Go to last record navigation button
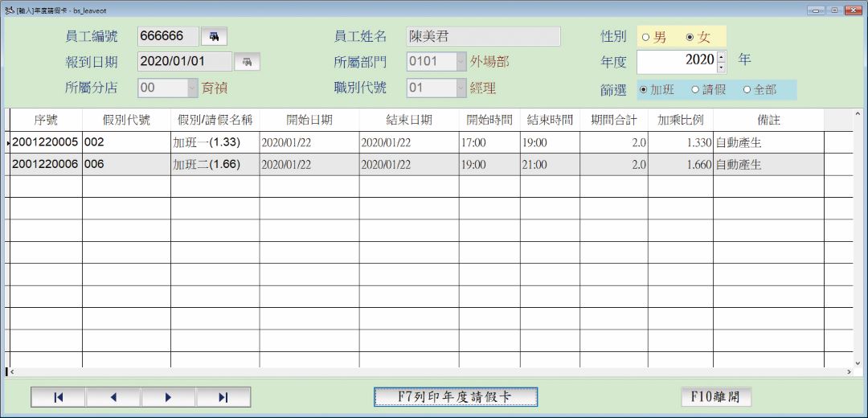The height and width of the screenshot is (418, 868). pos(223,397)
